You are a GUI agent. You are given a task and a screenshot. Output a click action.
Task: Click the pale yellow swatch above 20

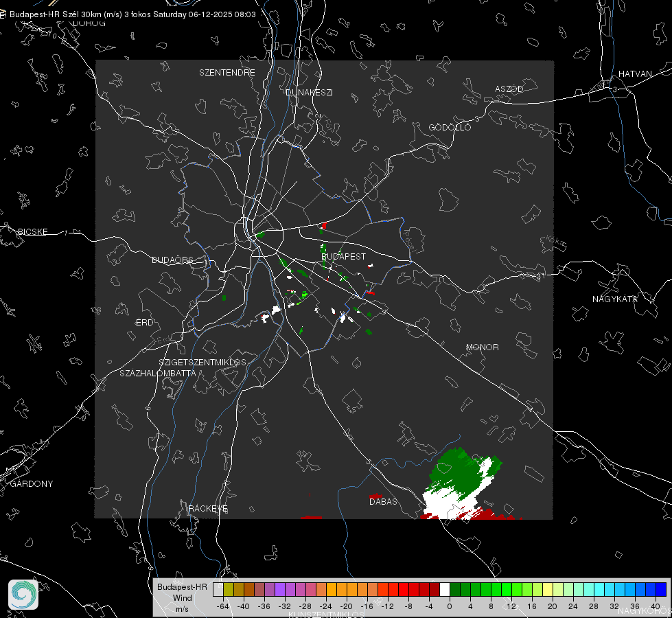tap(548, 590)
